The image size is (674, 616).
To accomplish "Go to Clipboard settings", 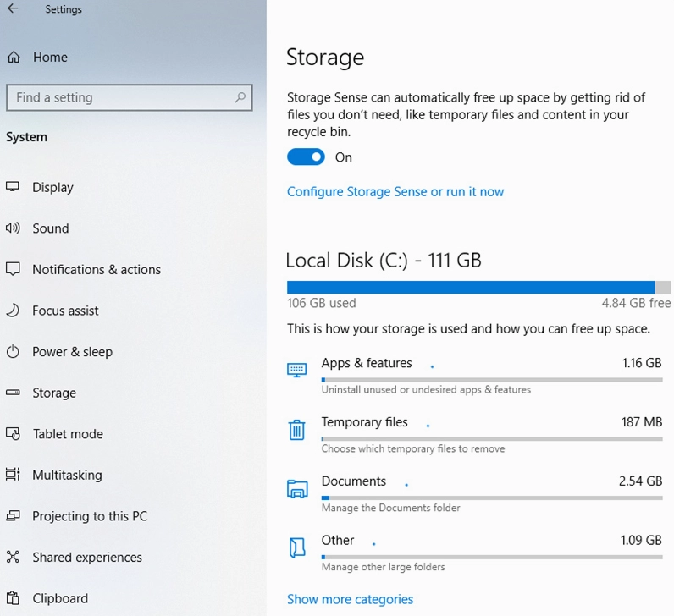I will (x=60, y=599).
